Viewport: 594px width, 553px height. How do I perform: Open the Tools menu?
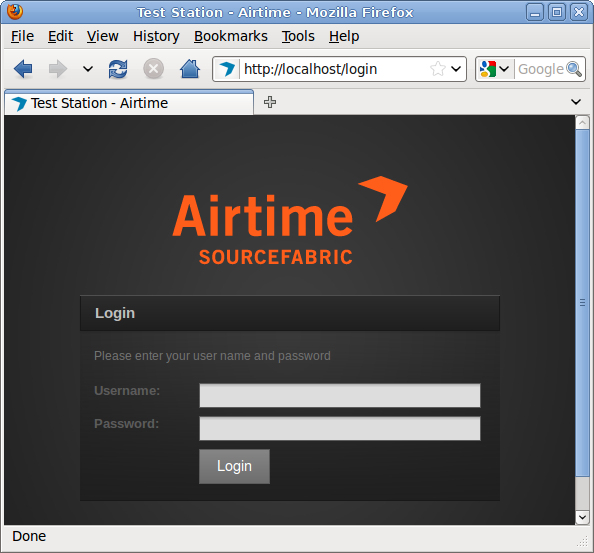click(x=298, y=36)
